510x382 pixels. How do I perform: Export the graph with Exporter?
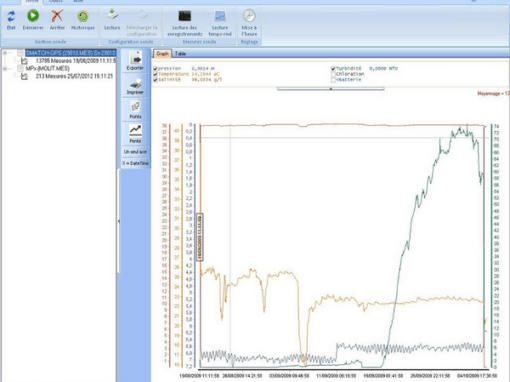[x=135, y=60]
